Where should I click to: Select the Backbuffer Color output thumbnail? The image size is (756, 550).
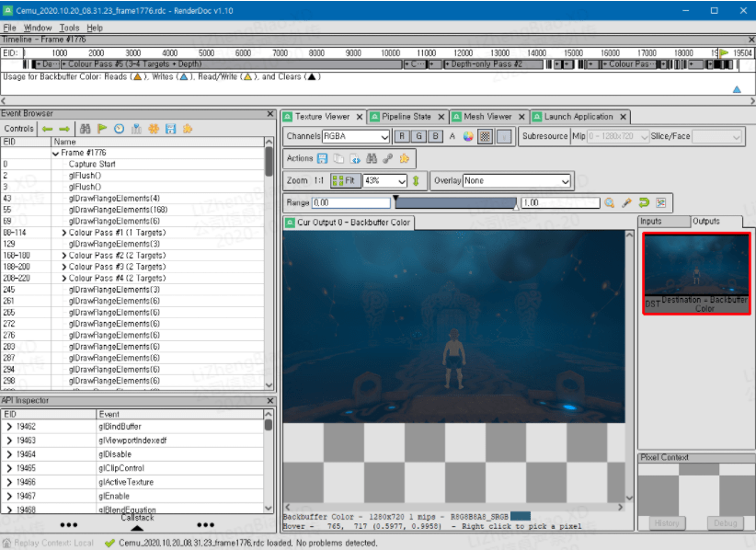pos(697,274)
